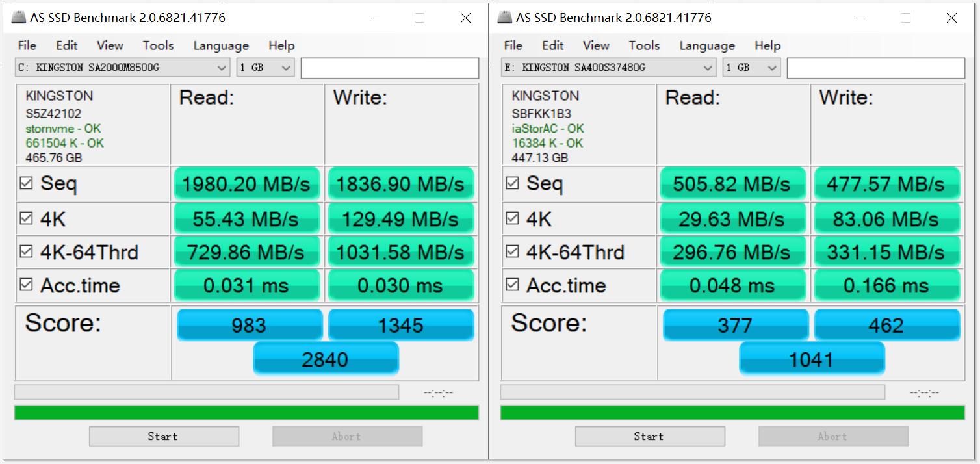Open the 1 GB size dropdown in left window
980x464 pixels.
265,68
